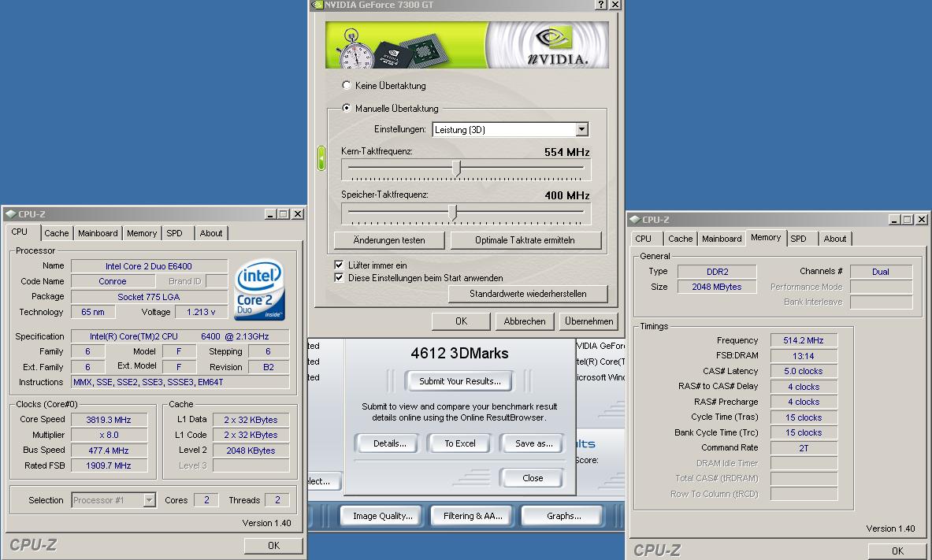Click the left CPU-Z title bar icon
The height and width of the screenshot is (560, 932).
(x=10, y=214)
